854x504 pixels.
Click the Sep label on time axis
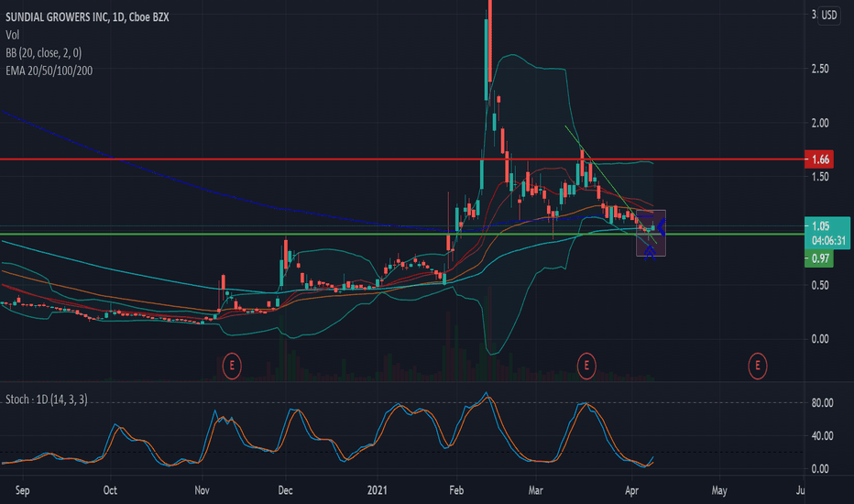(22, 490)
